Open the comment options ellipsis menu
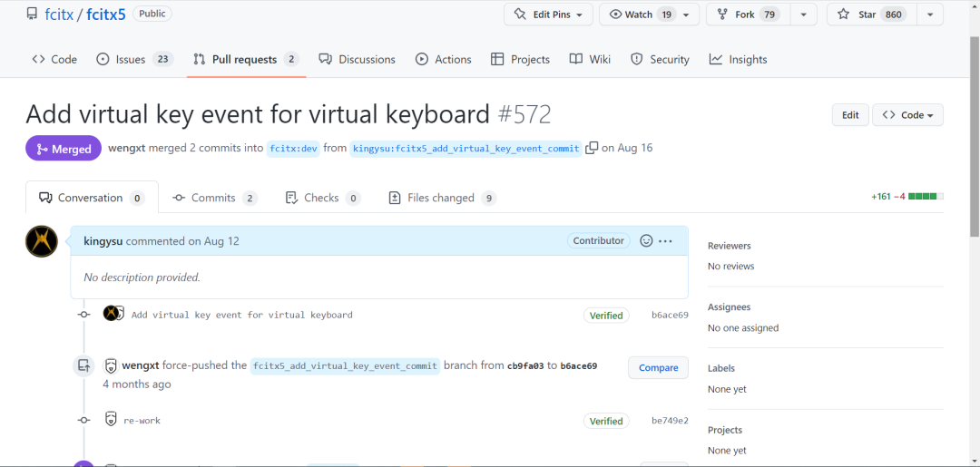Viewport: 980px width, 467px height. pos(666,241)
